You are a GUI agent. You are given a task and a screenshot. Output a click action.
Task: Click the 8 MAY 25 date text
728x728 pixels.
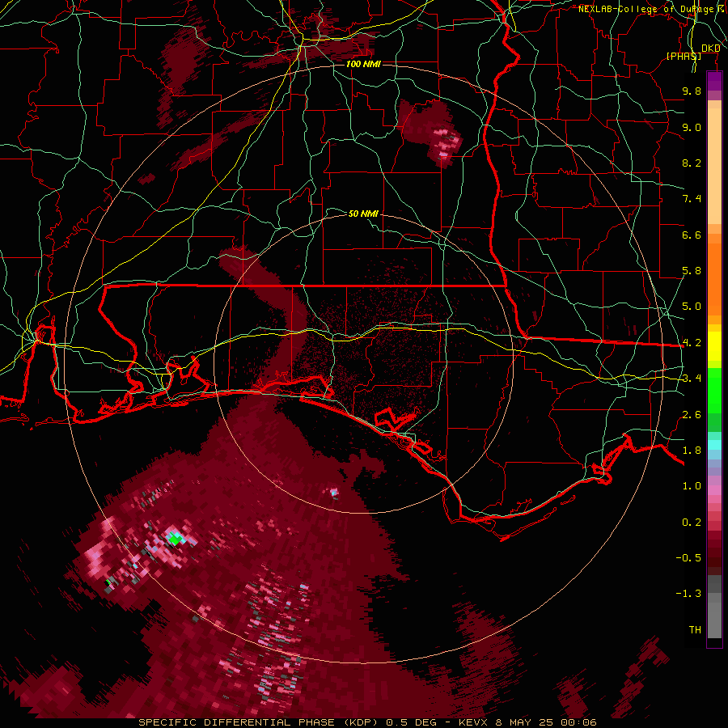click(525, 722)
